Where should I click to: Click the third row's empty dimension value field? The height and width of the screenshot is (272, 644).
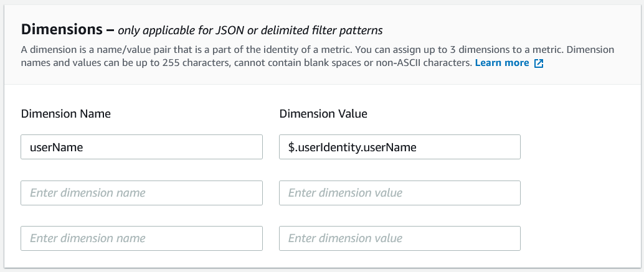tap(400, 238)
